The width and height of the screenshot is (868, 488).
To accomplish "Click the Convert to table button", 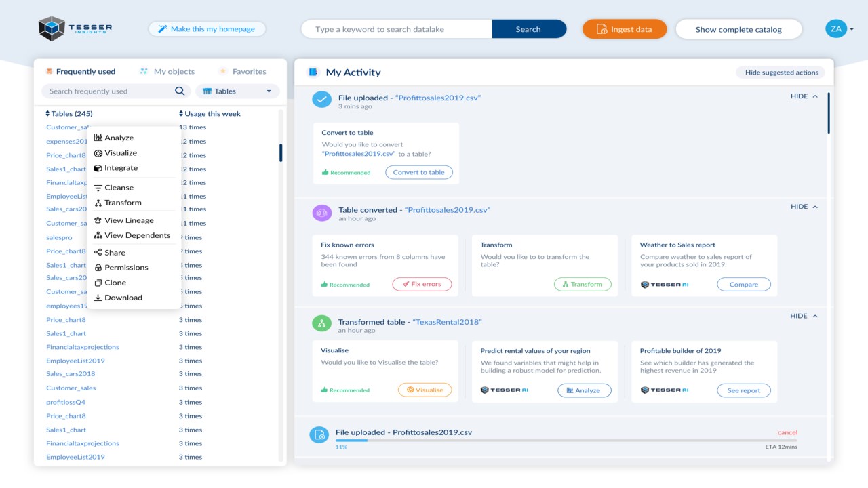I will (419, 172).
